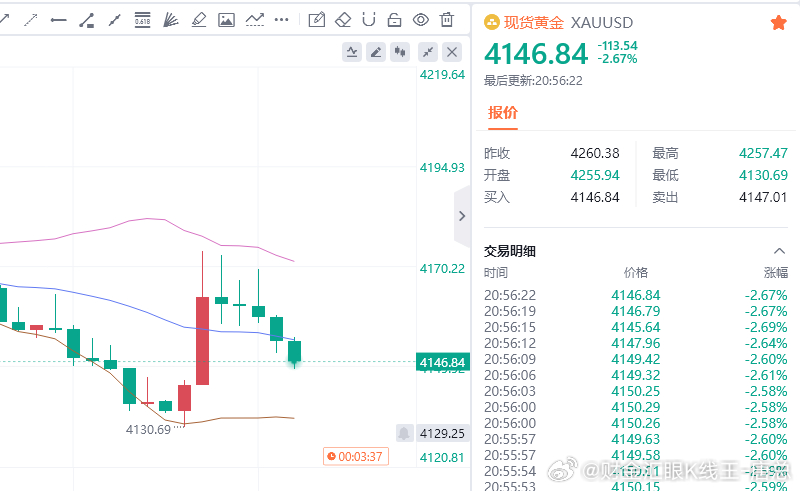This screenshot has width=800, height=491.
Task: Select the 20:56:06 trade row
Action: [x=636, y=375]
